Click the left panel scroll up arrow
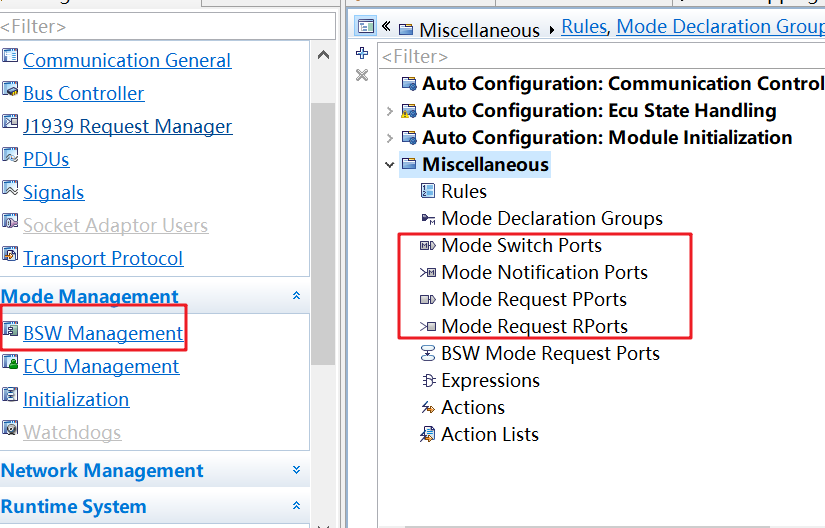Image resolution: width=825 pixels, height=528 pixels. click(323, 55)
